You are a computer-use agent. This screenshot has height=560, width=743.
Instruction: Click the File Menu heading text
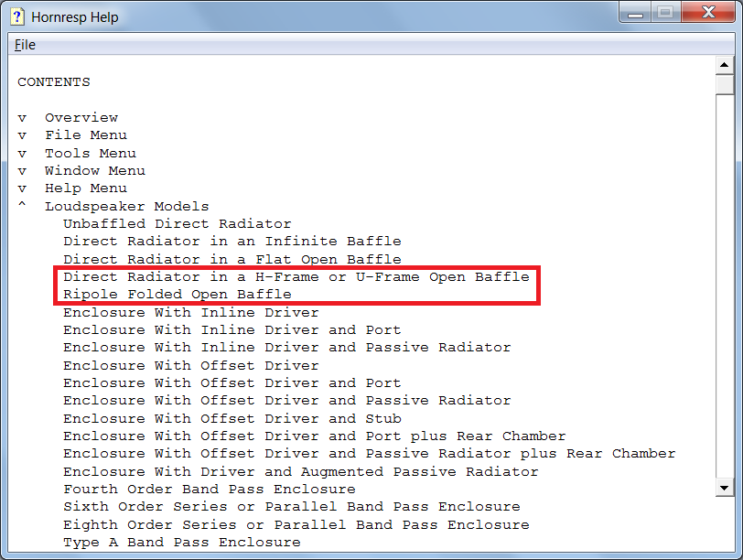86,135
